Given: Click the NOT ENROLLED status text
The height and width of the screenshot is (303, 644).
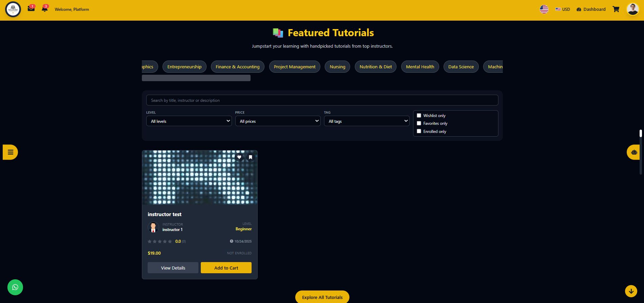Looking at the screenshot, I should click(239, 253).
